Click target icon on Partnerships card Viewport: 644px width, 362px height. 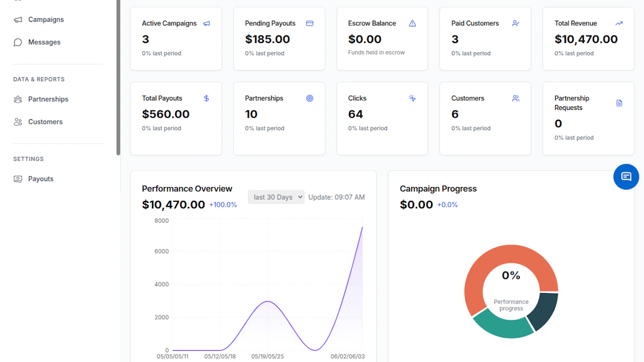[x=310, y=98]
